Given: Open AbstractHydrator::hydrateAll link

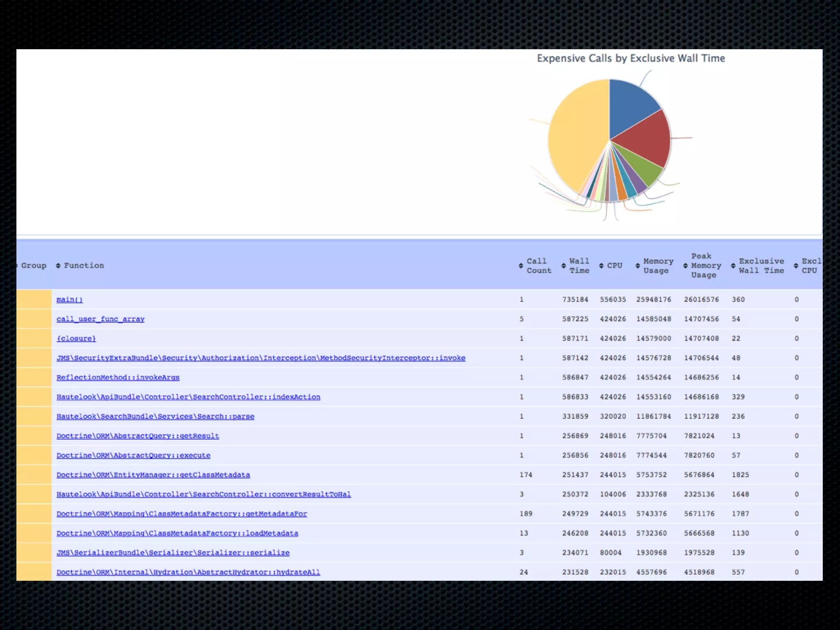Looking at the screenshot, I should 188,572.
